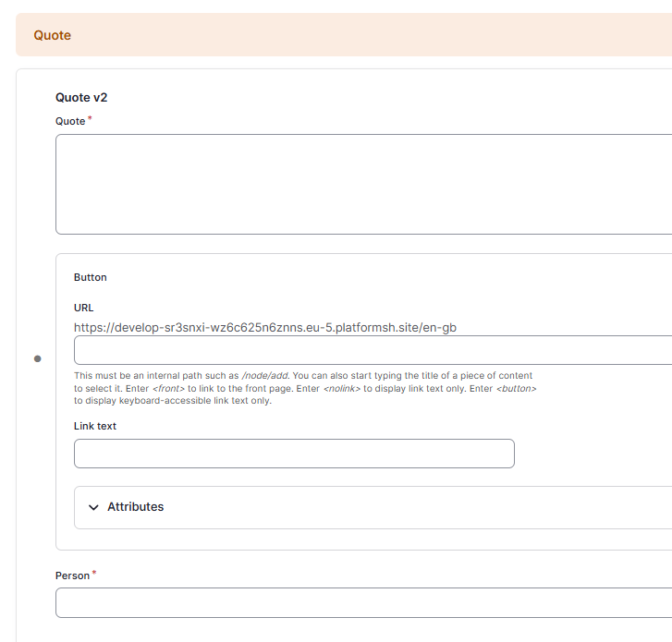Viewport: 672px width, 642px height.
Task: Click the chevron beside Attributes
Action: (x=93, y=507)
